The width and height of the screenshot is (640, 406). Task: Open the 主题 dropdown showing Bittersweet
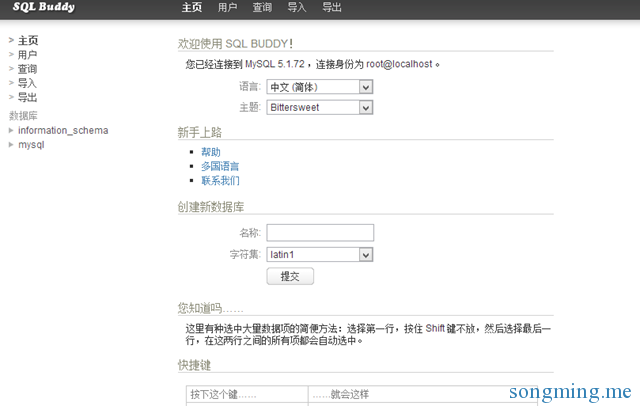(x=320, y=107)
